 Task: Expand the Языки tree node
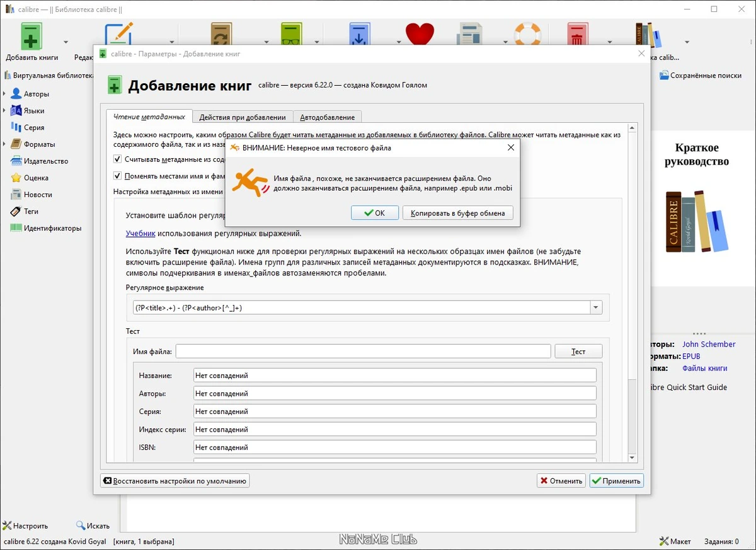(x=4, y=111)
